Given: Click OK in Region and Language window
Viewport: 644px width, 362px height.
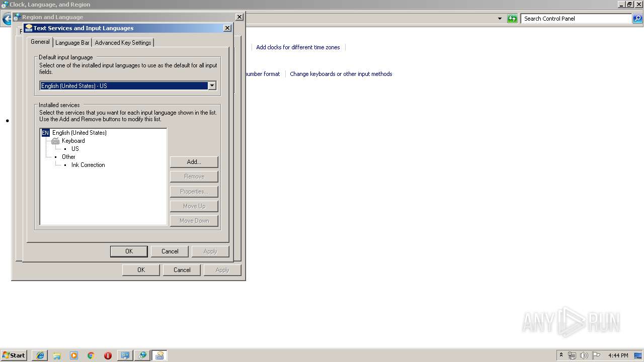Looking at the screenshot, I should pyautogui.click(x=141, y=270).
